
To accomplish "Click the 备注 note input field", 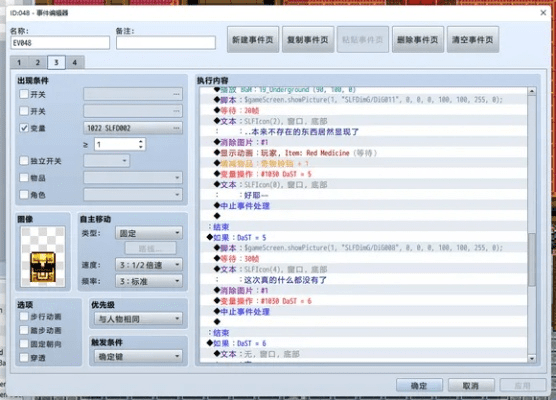I will [x=166, y=43].
